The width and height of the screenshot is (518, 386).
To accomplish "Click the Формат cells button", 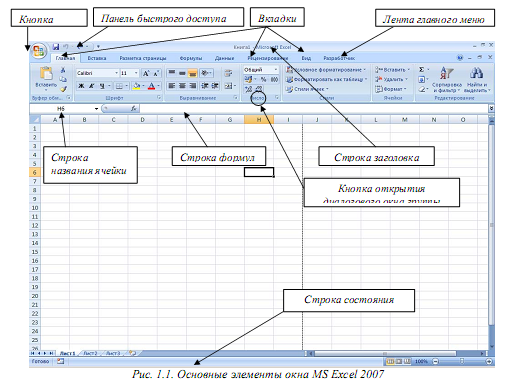I will coord(391,89).
